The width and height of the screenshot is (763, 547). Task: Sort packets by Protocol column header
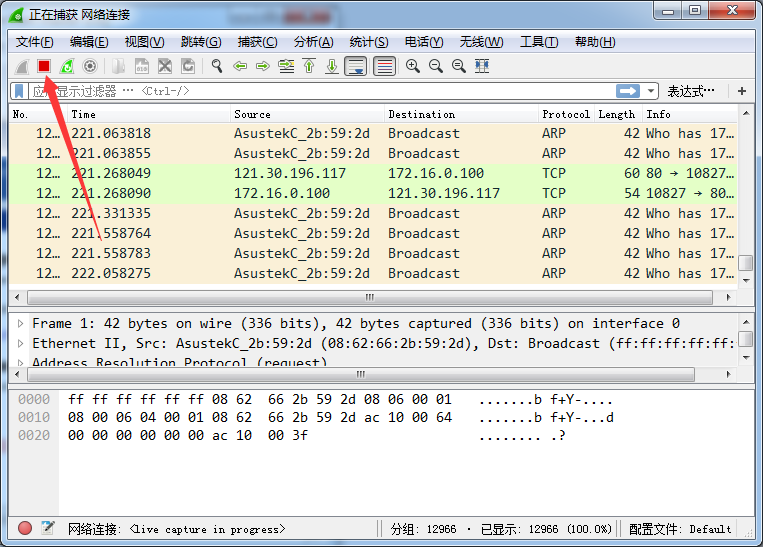click(x=565, y=114)
